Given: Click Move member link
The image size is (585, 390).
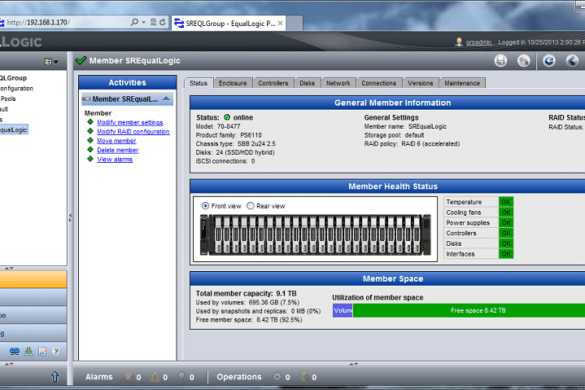Looking at the screenshot, I should [x=116, y=141].
